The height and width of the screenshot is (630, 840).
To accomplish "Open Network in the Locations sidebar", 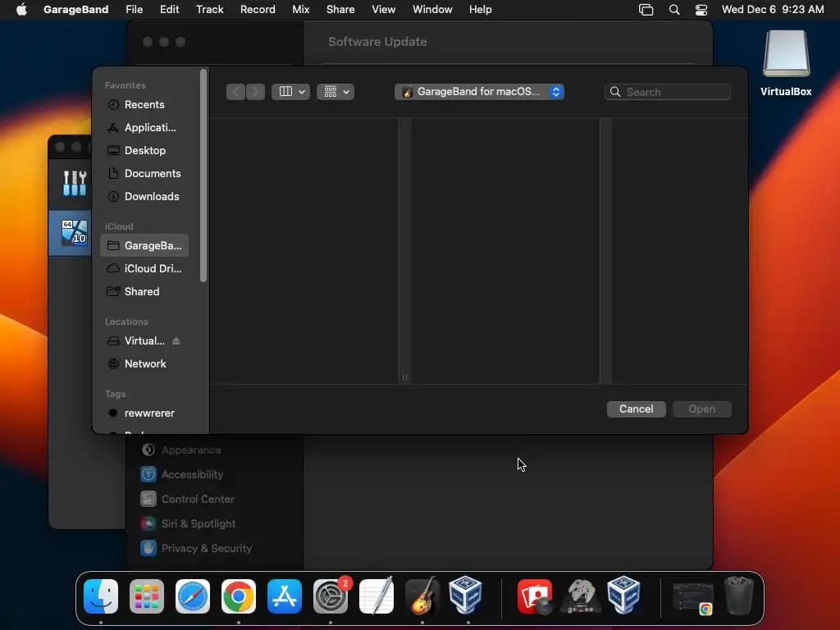I will coord(144,363).
